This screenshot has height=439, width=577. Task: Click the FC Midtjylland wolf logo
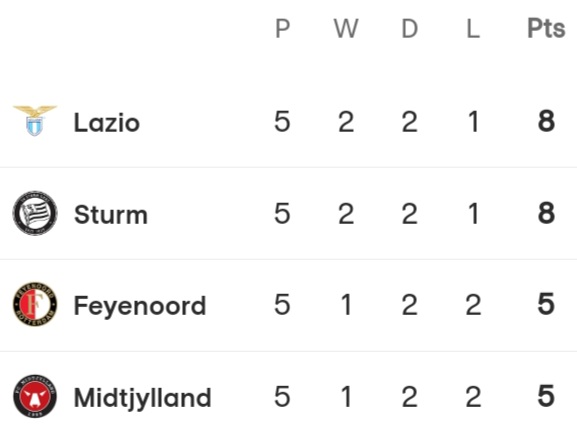(35, 396)
